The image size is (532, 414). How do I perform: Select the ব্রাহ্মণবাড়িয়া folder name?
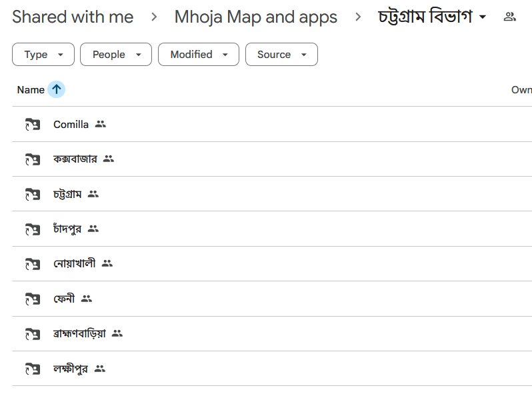point(79,333)
